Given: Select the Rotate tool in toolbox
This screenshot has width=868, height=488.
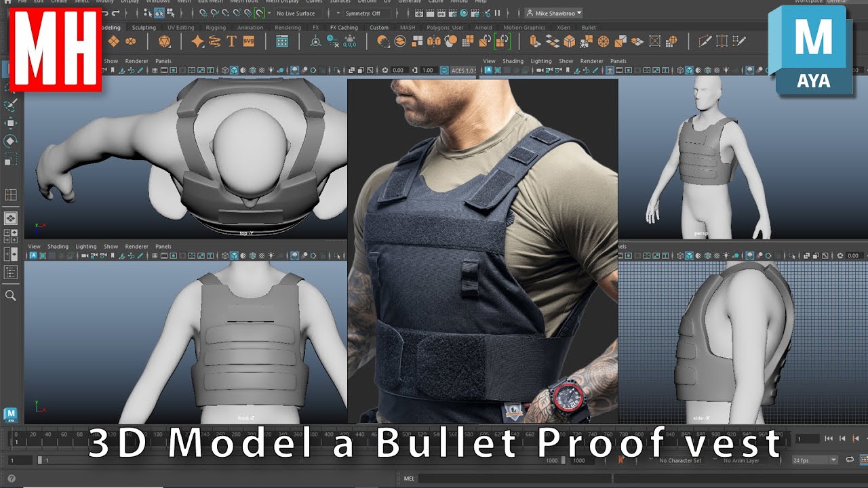Looking at the screenshot, I should click(x=11, y=141).
